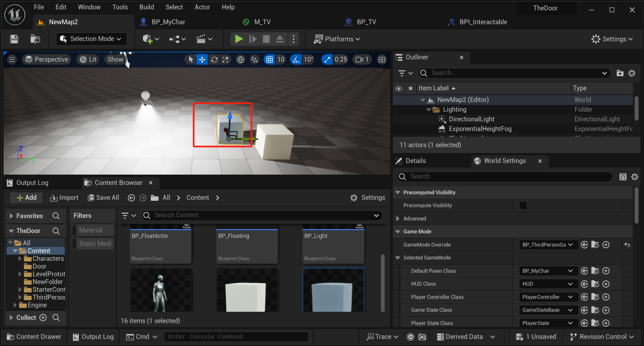This screenshot has height=346, width=644.
Task: Click the Eject from player icon
Action: click(x=280, y=39)
